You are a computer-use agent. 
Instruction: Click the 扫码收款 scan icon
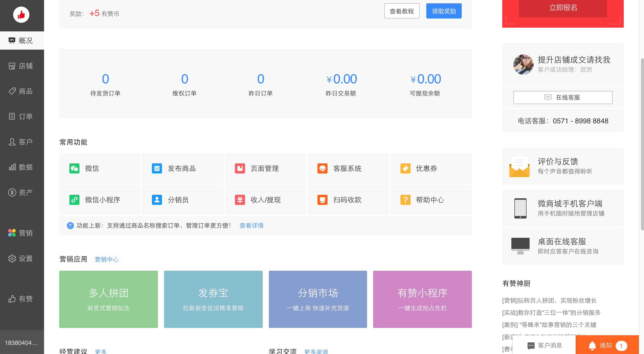tap(323, 200)
